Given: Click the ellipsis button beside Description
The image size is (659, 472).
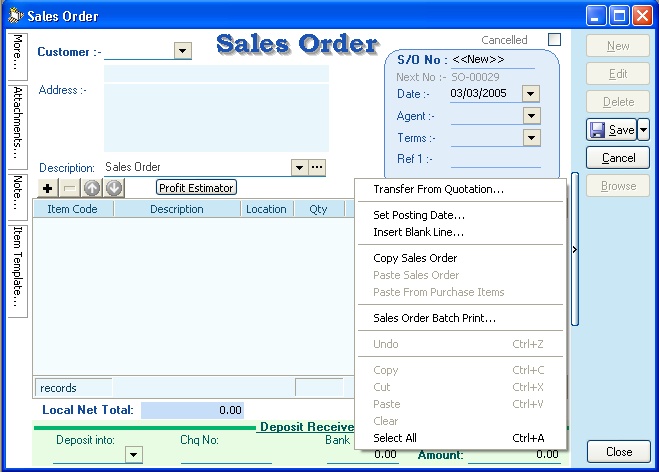Looking at the screenshot, I should [x=317, y=168].
